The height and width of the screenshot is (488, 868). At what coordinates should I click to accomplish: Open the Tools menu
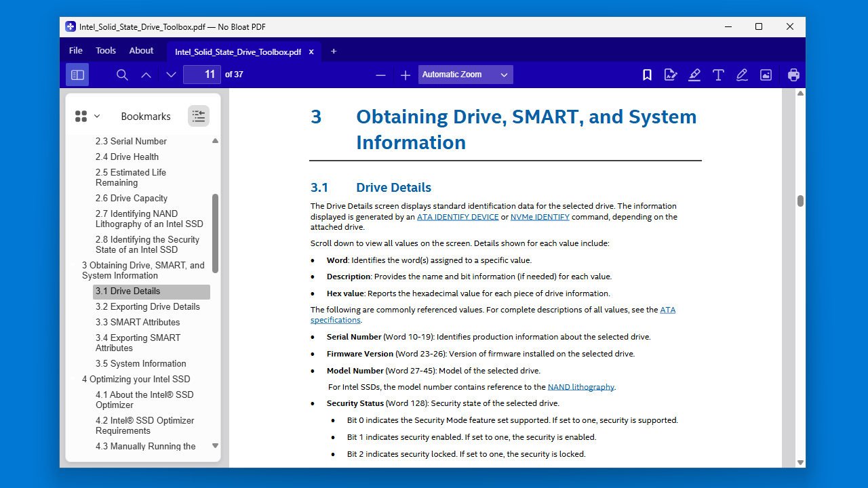tap(106, 50)
